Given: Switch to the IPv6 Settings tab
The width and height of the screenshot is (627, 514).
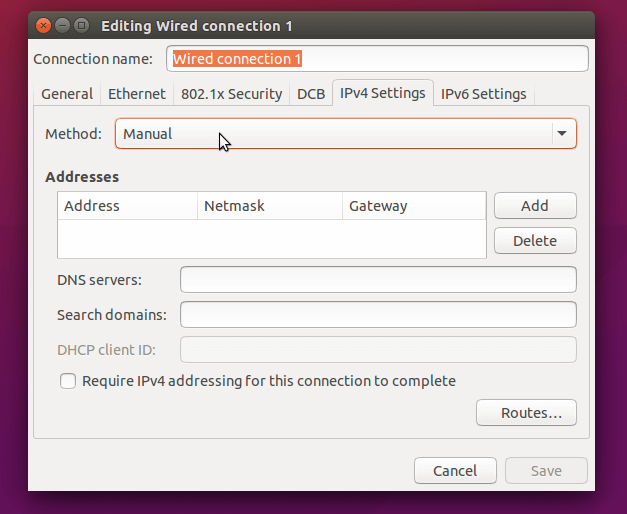Looking at the screenshot, I should click(x=484, y=94).
